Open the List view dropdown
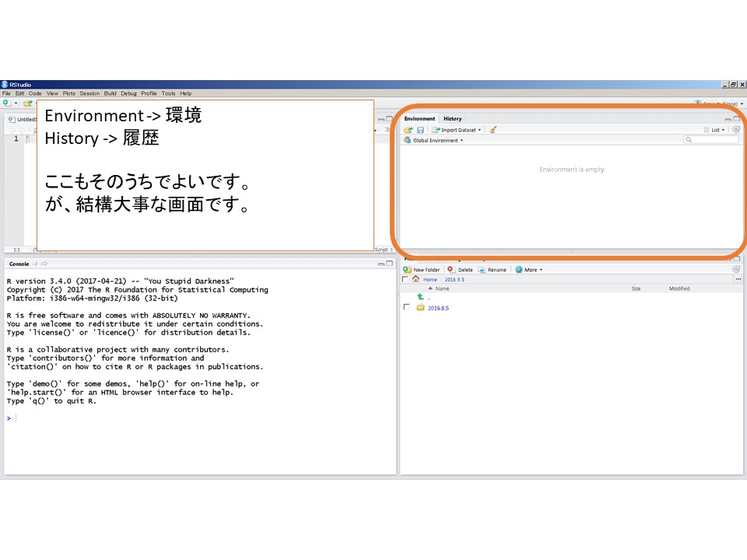This screenshot has height=560, width=747. (x=714, y=130)
